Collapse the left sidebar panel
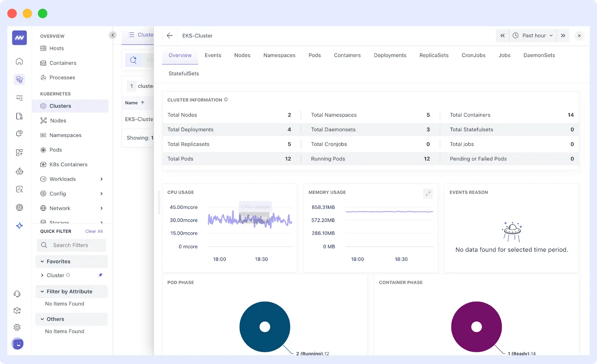Image resolution: width=597 pixels, height=364 pixels. pos(113,35)
